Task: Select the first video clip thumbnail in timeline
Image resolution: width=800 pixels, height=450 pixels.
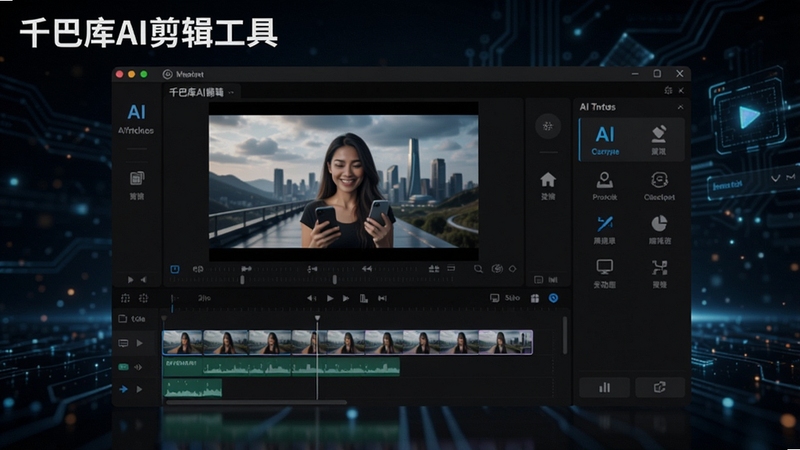Action: (x=183, y=342)
